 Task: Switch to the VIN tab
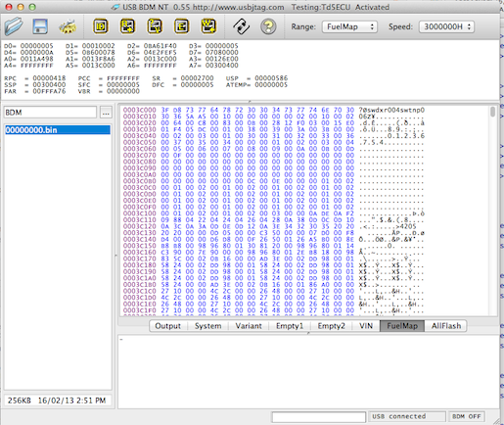366,326
